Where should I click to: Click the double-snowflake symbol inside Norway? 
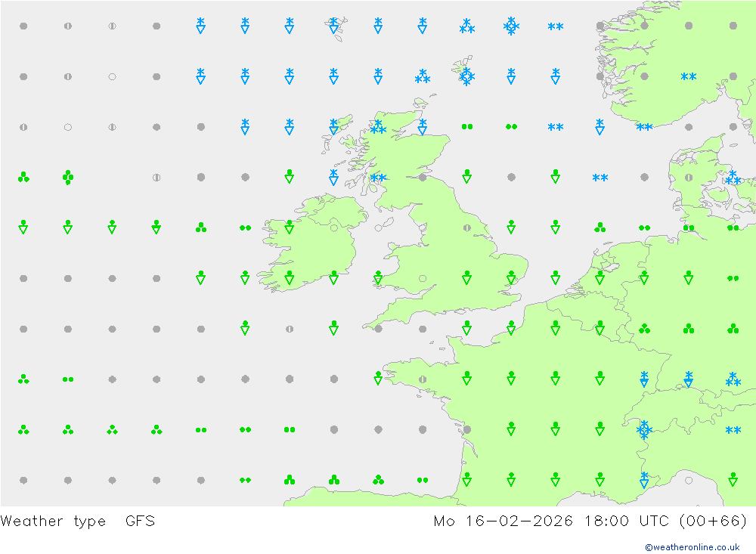(x=689, y=76)
